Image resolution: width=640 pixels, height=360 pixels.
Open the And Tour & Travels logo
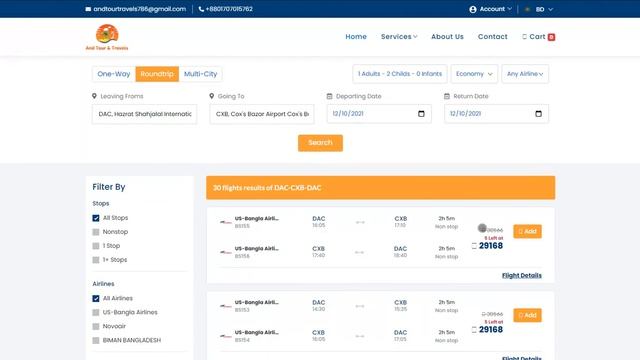(x=107, y=37)
